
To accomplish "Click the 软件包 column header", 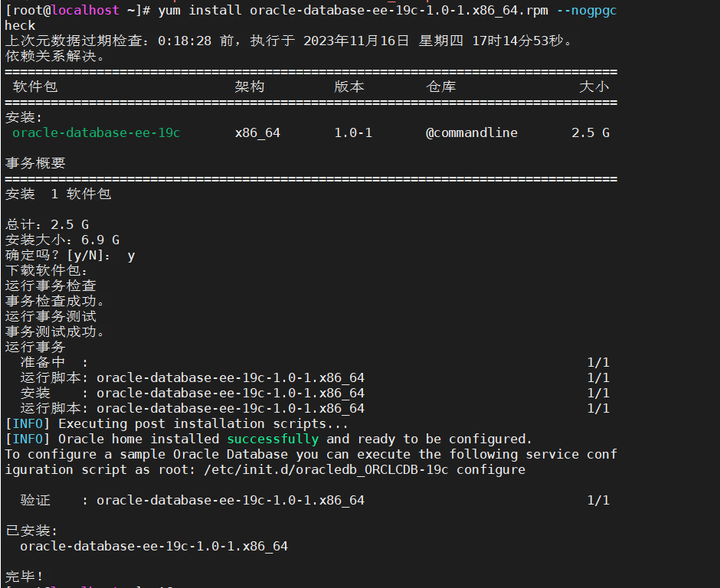I will tap(35, 87).
